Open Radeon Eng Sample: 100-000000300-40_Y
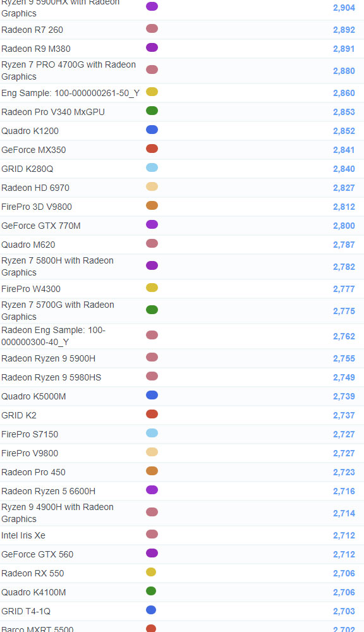The width and height of the screenshot is (364, 632). pos(53,336)
